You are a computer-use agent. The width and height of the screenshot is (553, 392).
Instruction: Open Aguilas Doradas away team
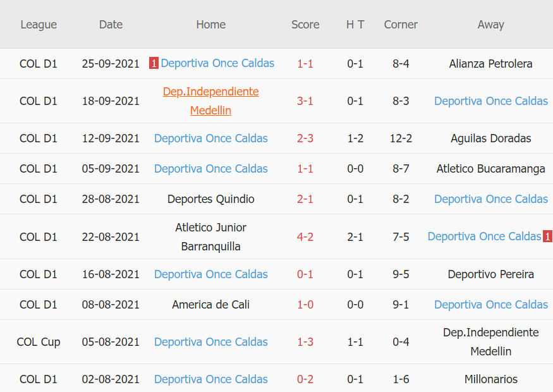pyautogui.click(x=490, y=138)
